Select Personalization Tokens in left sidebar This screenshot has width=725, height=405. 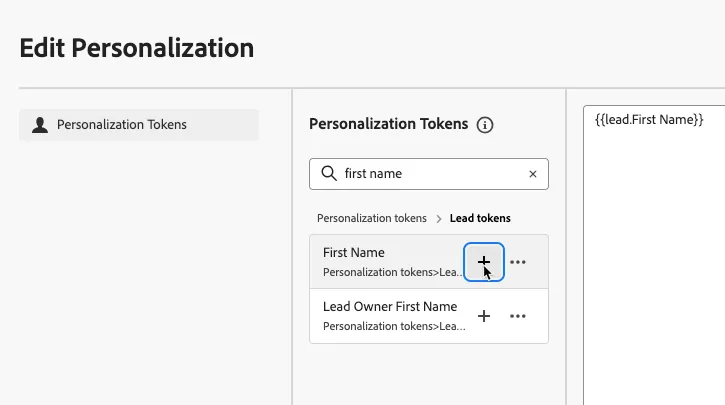coord(139,125)
